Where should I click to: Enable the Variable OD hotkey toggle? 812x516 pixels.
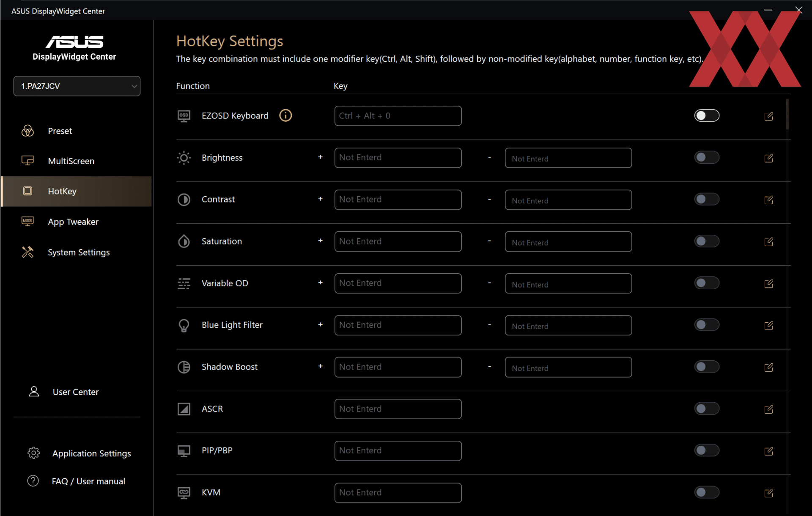pos(707,283)
